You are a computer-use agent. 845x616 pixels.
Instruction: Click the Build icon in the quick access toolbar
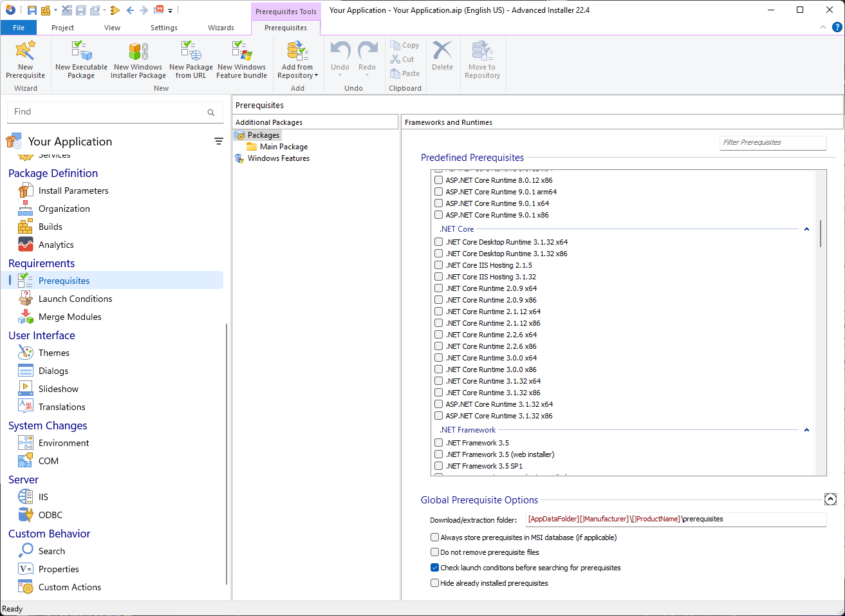point(46,10)
